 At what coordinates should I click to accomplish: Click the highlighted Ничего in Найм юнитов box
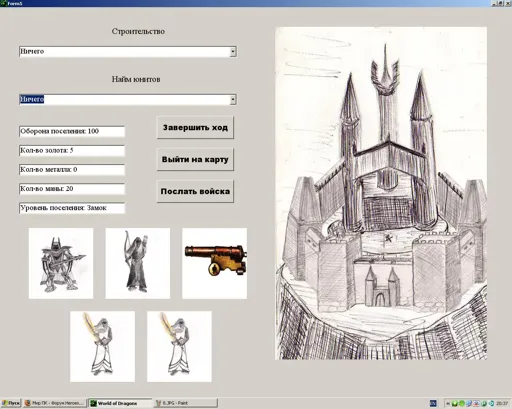pos(32,99)
